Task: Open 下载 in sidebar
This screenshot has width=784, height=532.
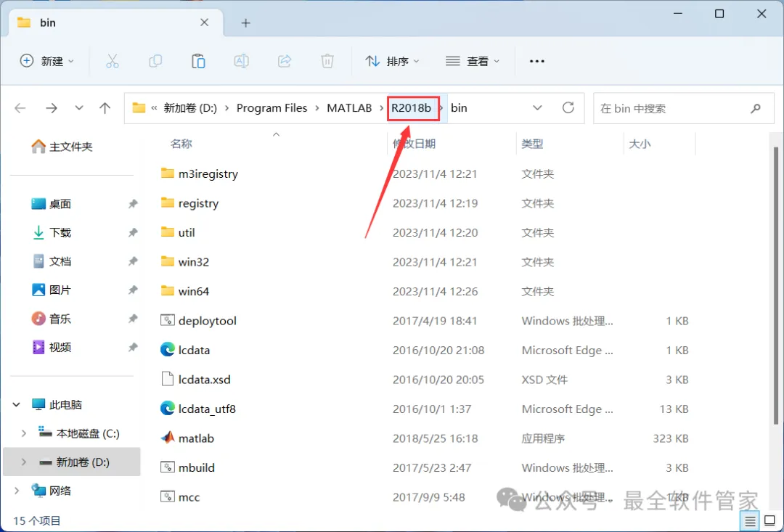Action: tap(52, 232)
